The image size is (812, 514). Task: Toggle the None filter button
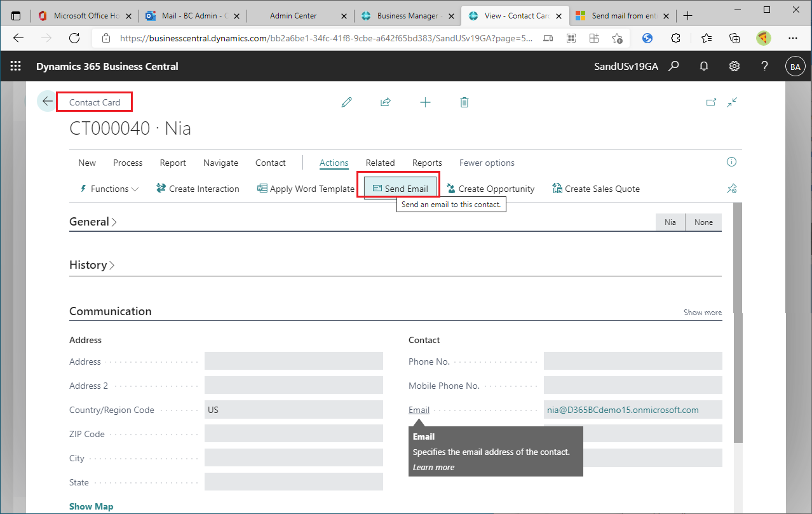click(x=703, y=222)
